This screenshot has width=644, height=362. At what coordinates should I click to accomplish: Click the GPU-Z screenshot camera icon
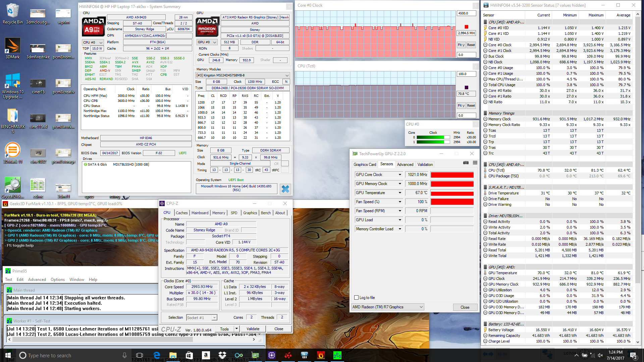[466, 163]
